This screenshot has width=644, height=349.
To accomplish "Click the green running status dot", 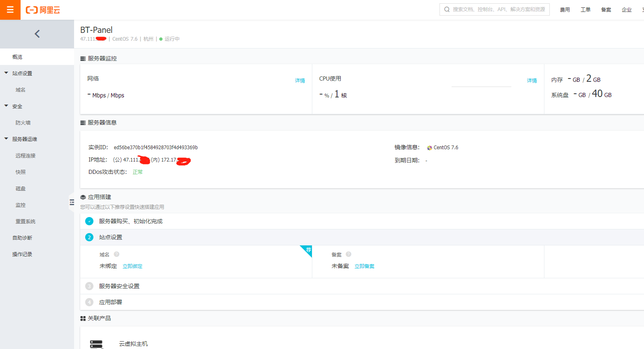I will tap(161, 39).
